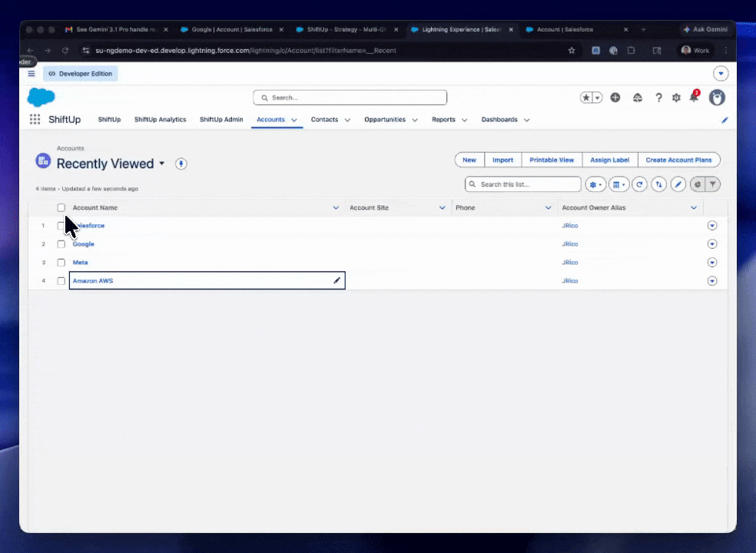Open the browser three-dot menu
This screenshot has width=756, height=553.
725,51
